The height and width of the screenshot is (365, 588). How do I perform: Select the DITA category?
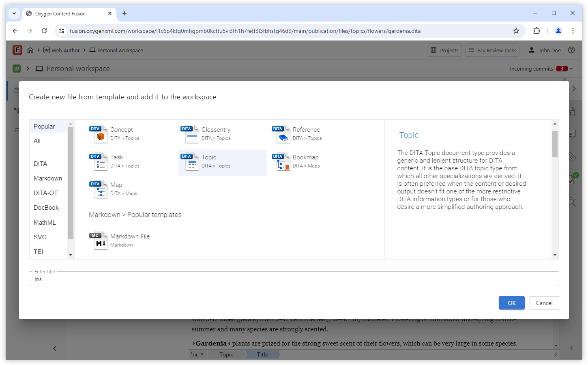pyautogui.click(x=49, y=164)
